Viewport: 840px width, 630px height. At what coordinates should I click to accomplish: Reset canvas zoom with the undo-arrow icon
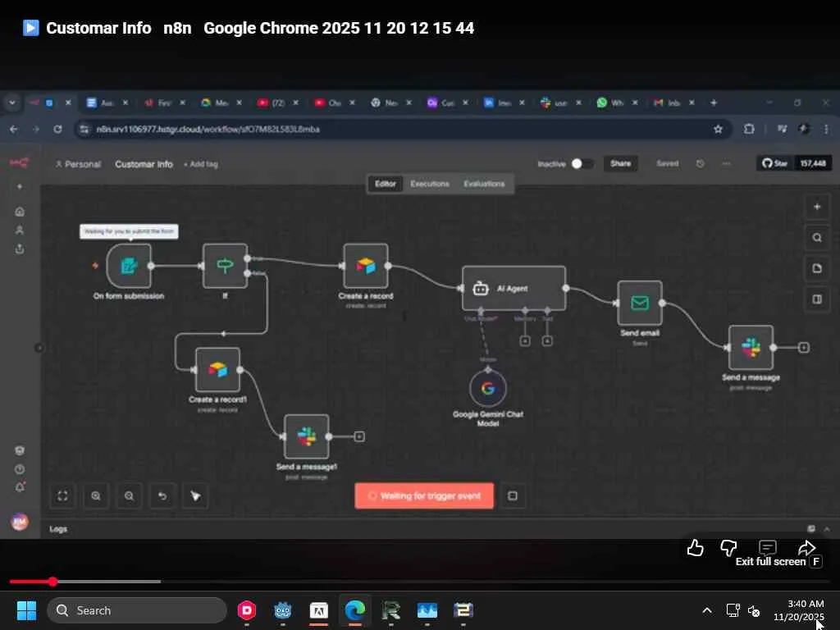[x=162, y=496]
